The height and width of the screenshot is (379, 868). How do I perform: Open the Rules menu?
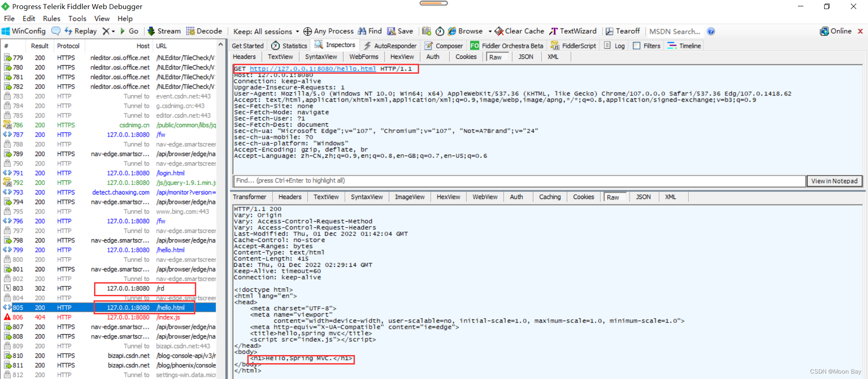pyautogui.click(x=52, y=19)
